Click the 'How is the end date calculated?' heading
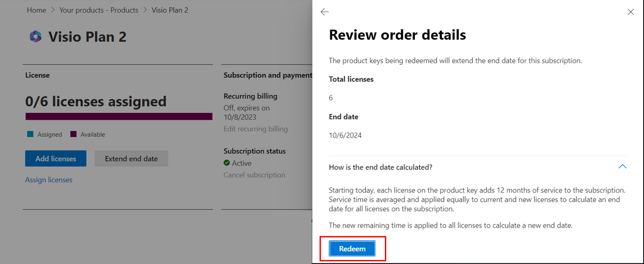 (x=380, y=167)
